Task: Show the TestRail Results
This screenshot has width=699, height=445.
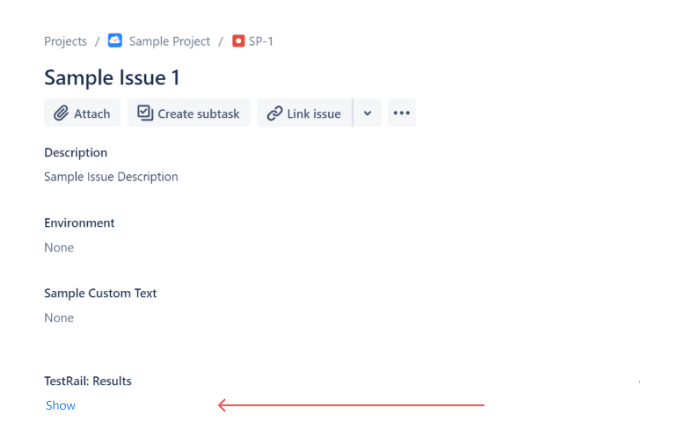Action: [x=61, y=405]
